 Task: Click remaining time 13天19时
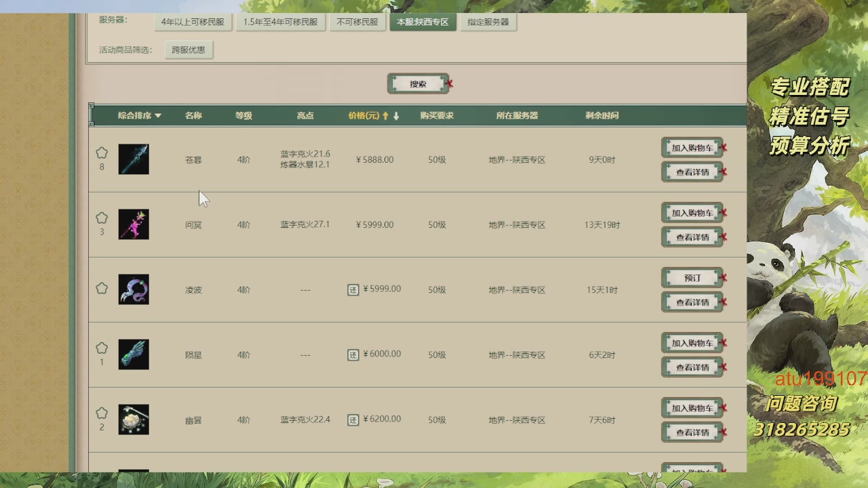[x=602, y=225]
